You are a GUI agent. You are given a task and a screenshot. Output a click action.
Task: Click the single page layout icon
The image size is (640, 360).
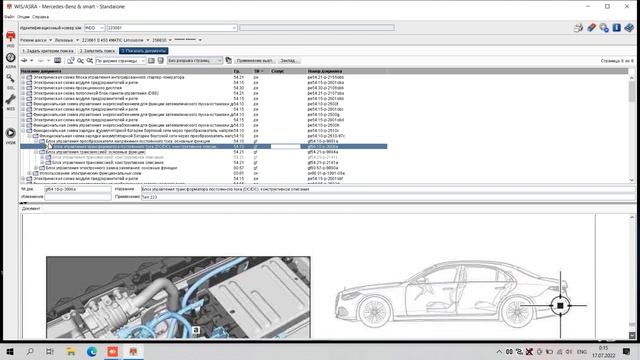pos(151,60)
